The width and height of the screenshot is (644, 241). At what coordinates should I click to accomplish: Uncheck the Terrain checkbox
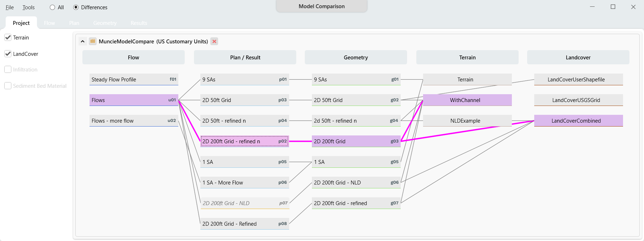(8, 37)
